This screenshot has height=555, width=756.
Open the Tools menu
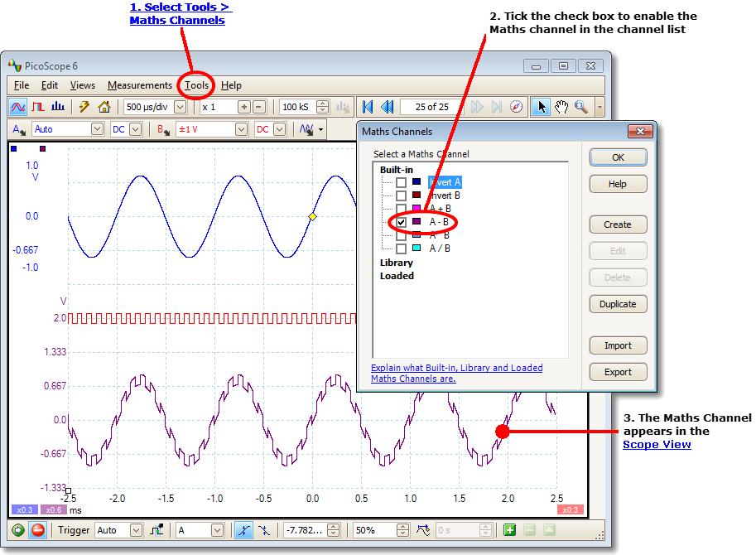197,85
